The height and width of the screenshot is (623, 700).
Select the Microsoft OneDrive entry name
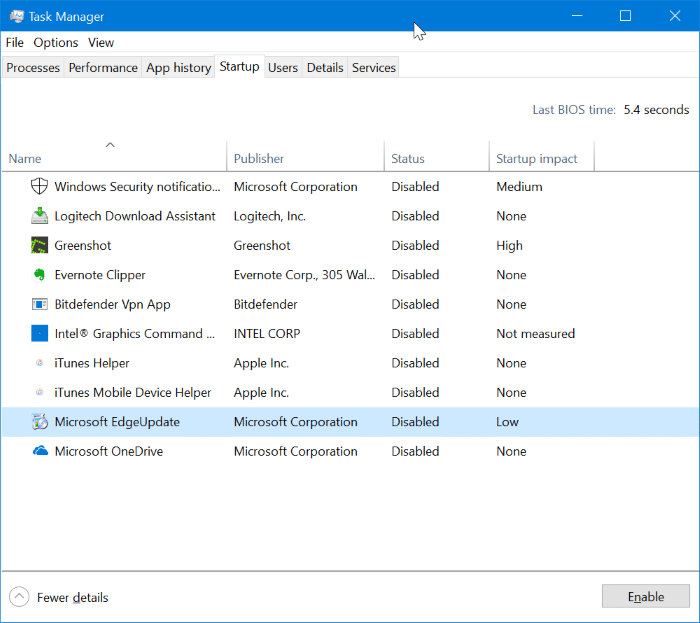click(x=108, y=452)
